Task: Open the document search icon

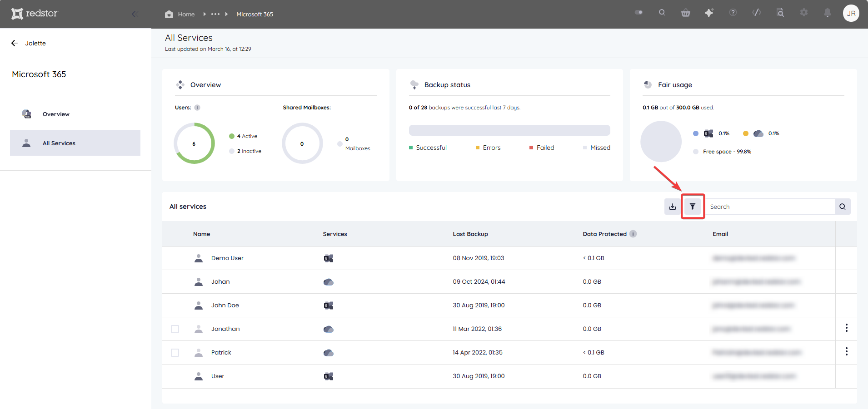Action: [x=780, y=13]
